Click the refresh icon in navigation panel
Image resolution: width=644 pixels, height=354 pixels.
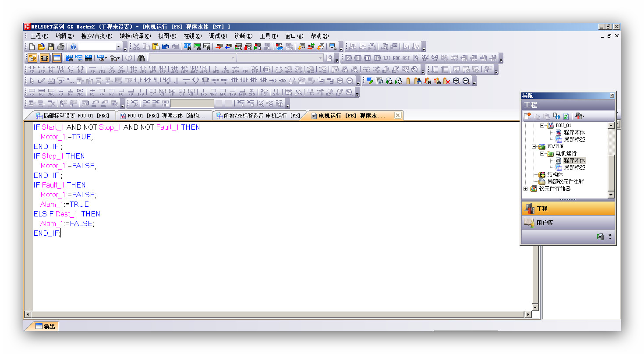[566, 116]
